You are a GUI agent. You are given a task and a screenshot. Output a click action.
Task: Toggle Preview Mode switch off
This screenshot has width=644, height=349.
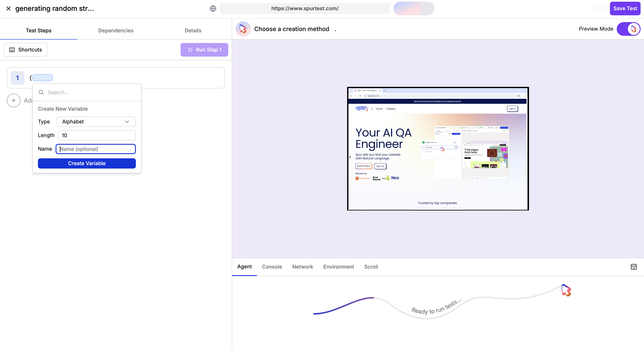[628, 29]
